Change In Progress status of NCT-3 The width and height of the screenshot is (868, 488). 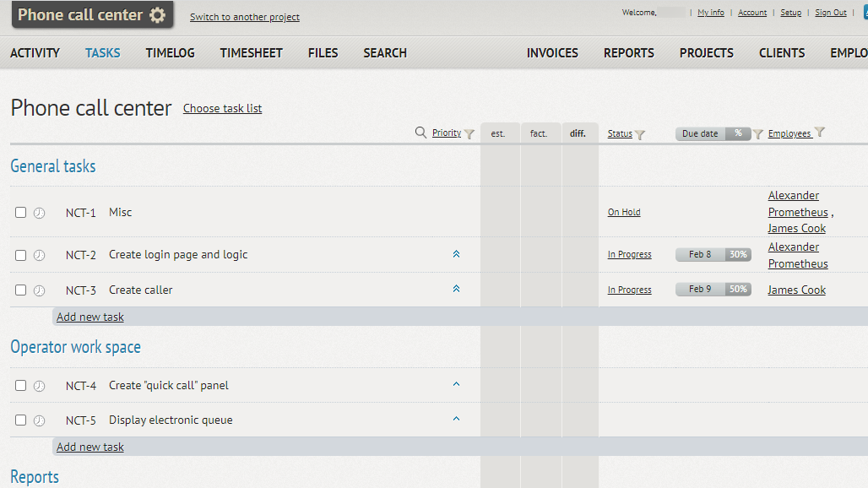click(x=629, y=290)
